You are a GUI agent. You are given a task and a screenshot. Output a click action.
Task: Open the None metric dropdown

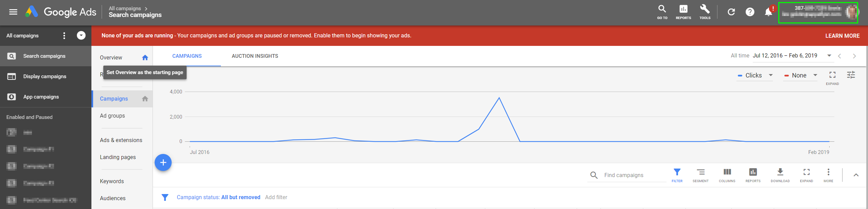(x=800, y=75)
